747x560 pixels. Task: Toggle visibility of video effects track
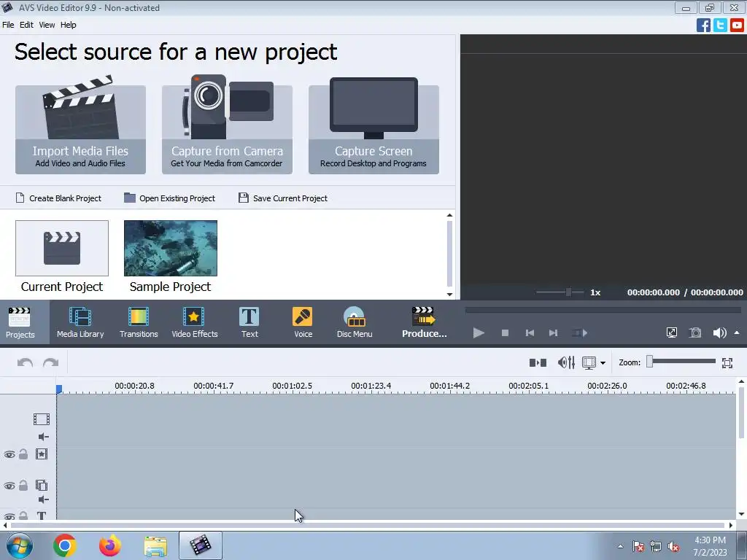pos(9,454)
